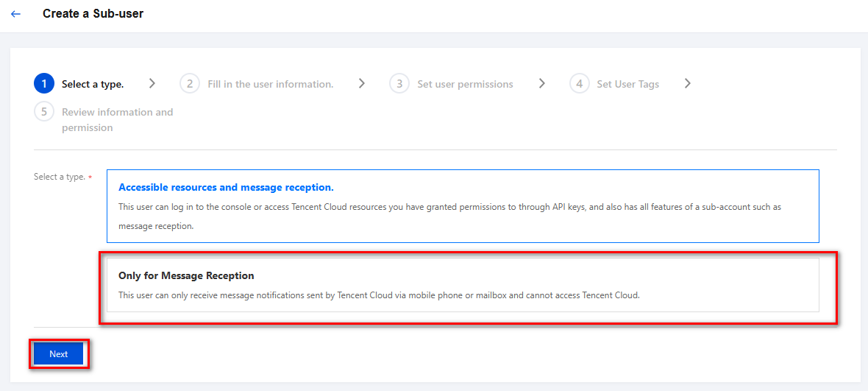Click the step 4 number circle
The image size is (868, 391).
(x=579, y=84)
